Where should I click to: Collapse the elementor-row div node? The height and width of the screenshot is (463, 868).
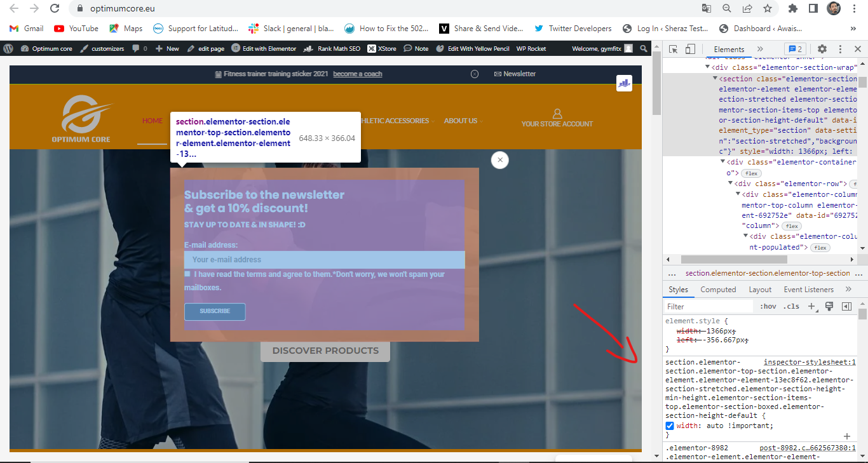[730, 184]
